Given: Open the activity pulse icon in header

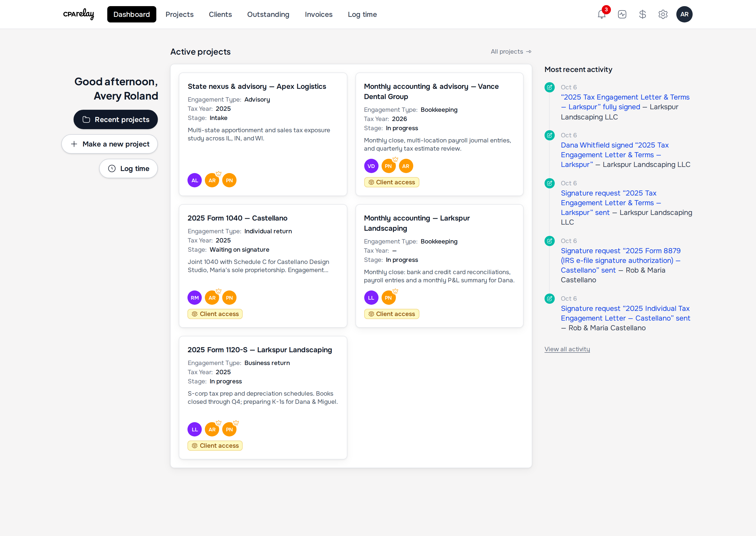Looking at the screenshot, I should (622, 14).
